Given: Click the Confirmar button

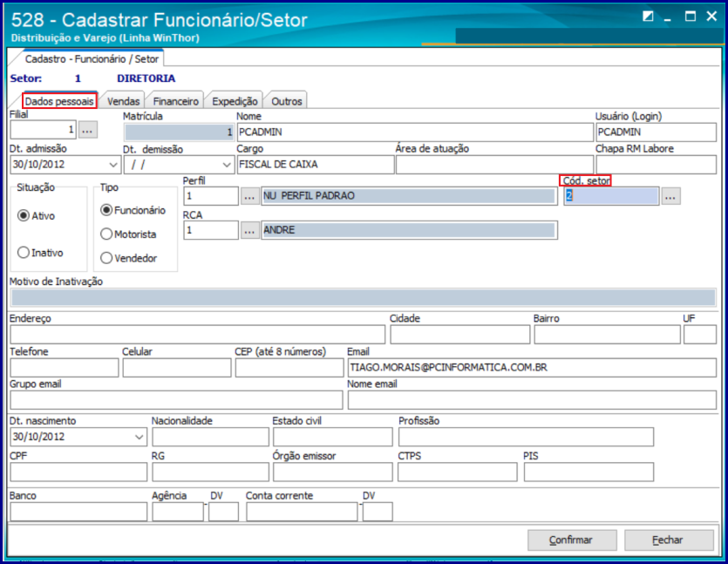Looking at the screenshot, I should coord(572,540).
